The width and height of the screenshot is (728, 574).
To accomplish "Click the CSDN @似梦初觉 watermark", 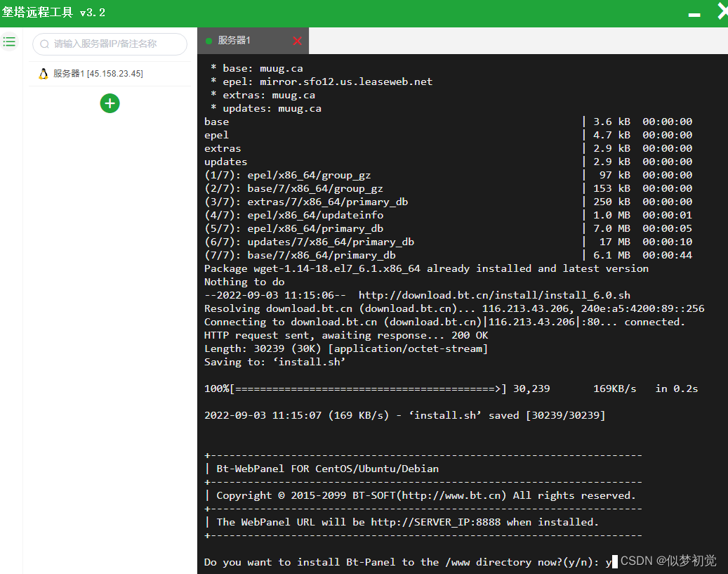I will coord(668,560).
